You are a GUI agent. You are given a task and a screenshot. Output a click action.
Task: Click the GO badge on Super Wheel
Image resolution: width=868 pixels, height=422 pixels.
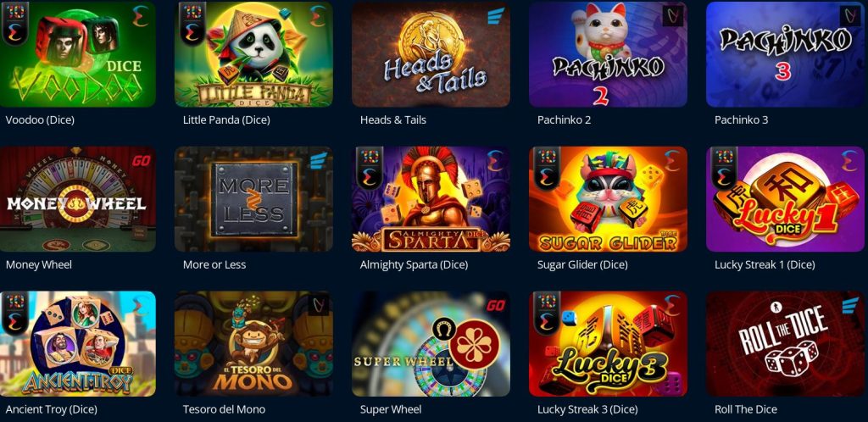494,306
